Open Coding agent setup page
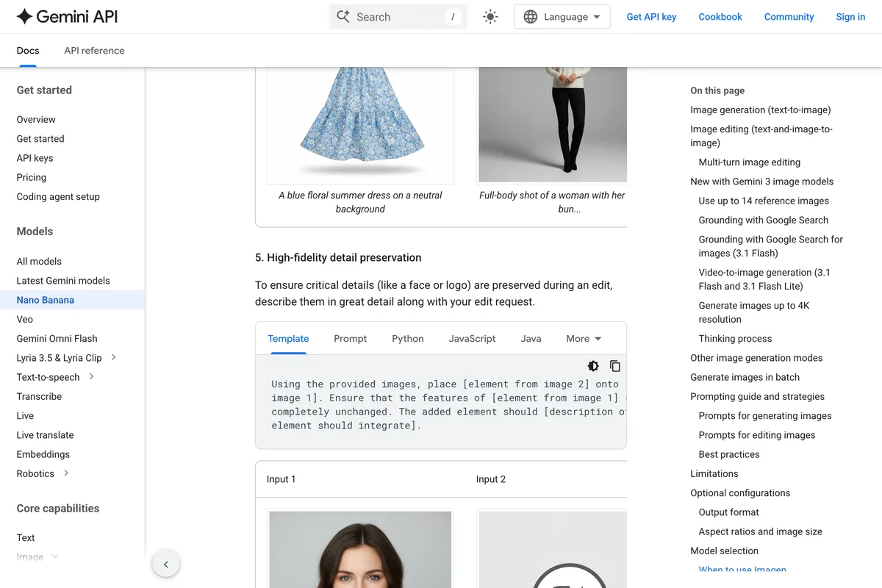The height and width of the screenshot is (588, 882). click(x=58, y=196)
